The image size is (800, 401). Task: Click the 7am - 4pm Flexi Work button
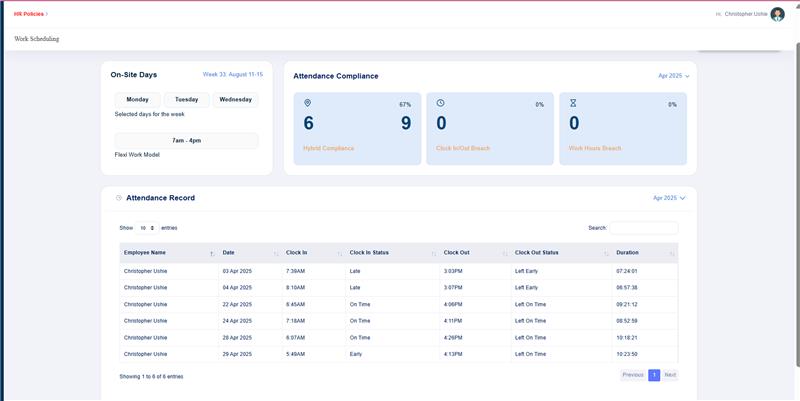pos(186,141)
